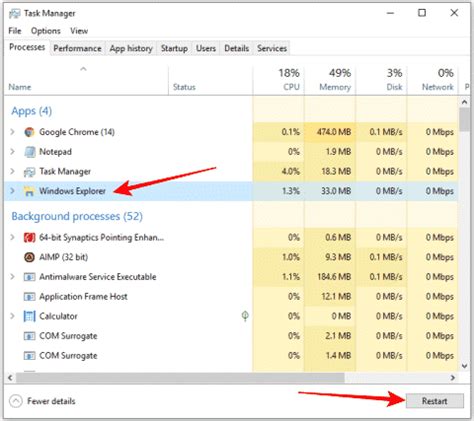
Task: Open the View menu
Action: 79,31
